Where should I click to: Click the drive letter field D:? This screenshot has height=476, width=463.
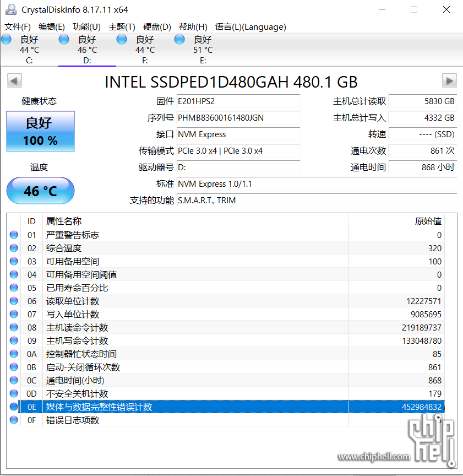pos(238,167)
